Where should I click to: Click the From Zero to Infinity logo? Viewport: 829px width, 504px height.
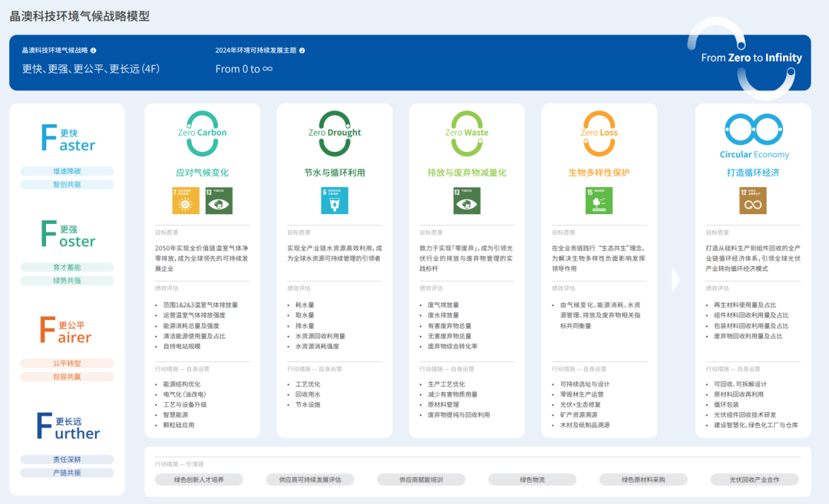coord(751,58)
